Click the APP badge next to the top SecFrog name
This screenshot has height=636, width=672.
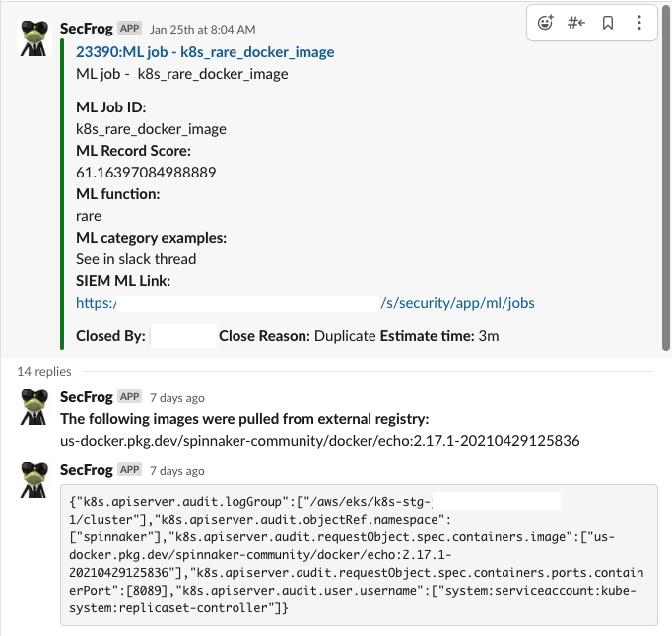130,29
